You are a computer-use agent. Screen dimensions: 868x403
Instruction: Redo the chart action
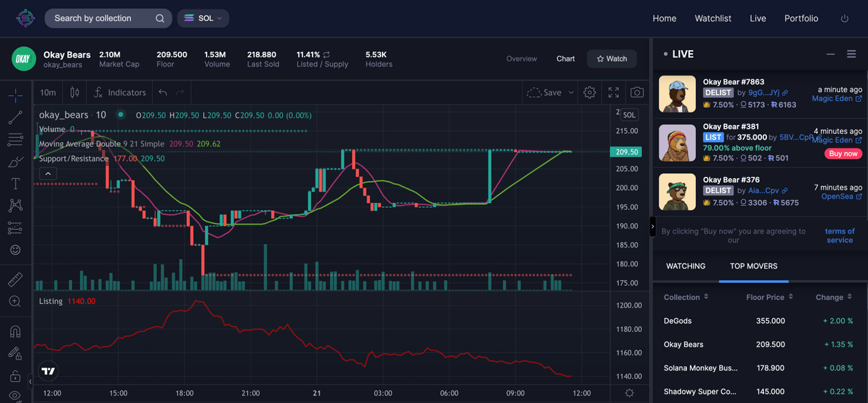[180, 93]
